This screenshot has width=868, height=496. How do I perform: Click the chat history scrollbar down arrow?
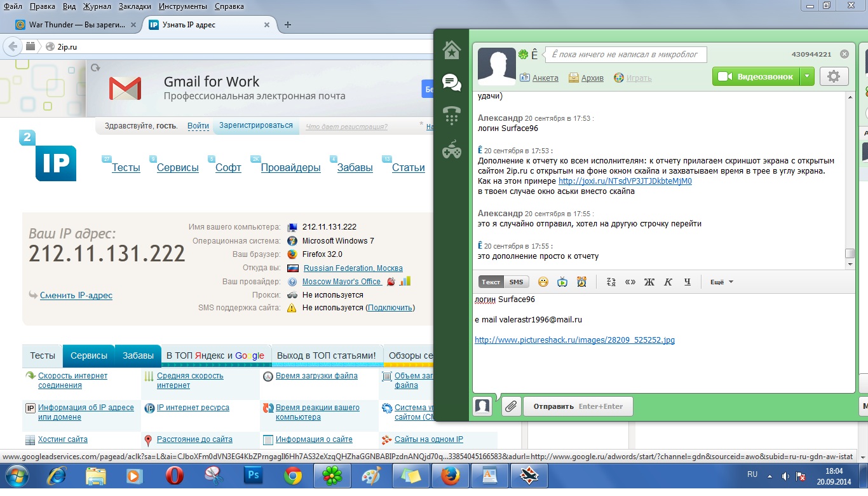click(x=850, y=264)
